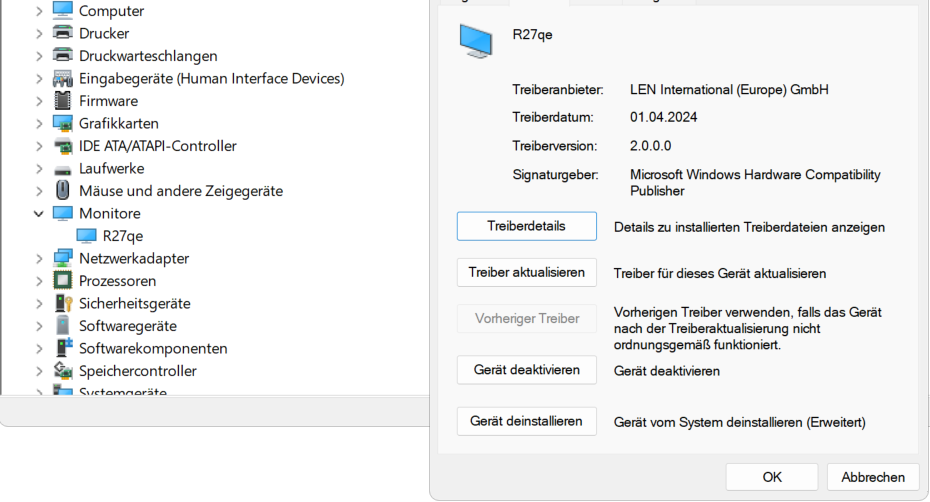Screen dimensions: 930x502
Task: Open Treiberdetails for the monitor
Action: coord(526,226)
